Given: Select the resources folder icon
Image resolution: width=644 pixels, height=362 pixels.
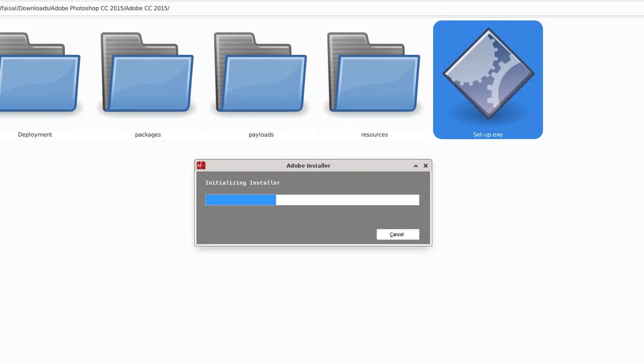Looking at the screenshot, I should pos(374,72).
